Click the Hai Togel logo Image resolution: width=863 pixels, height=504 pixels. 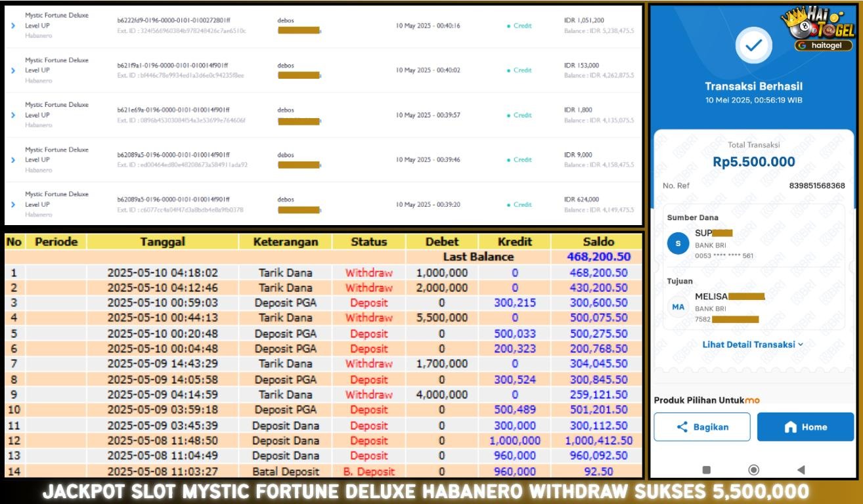818,24
